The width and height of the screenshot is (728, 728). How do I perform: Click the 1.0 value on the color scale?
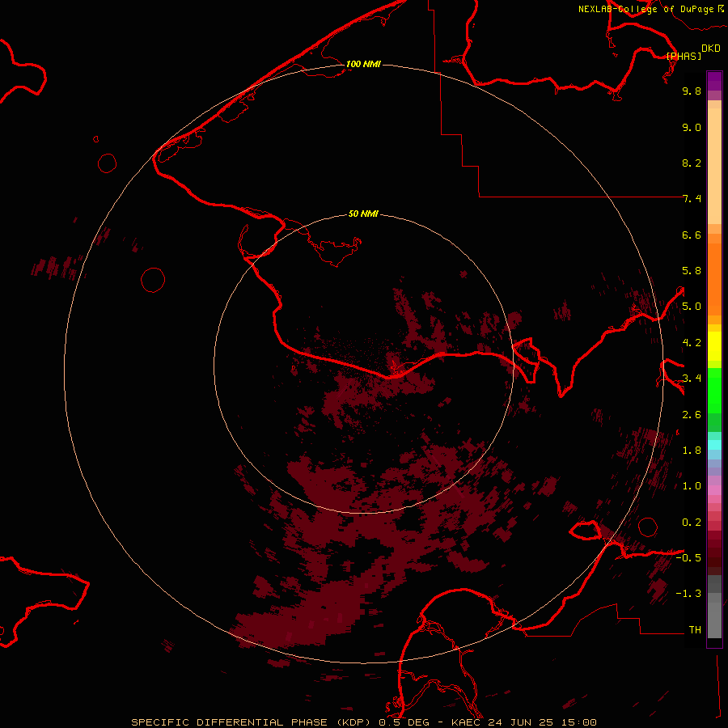pos(692,486)
